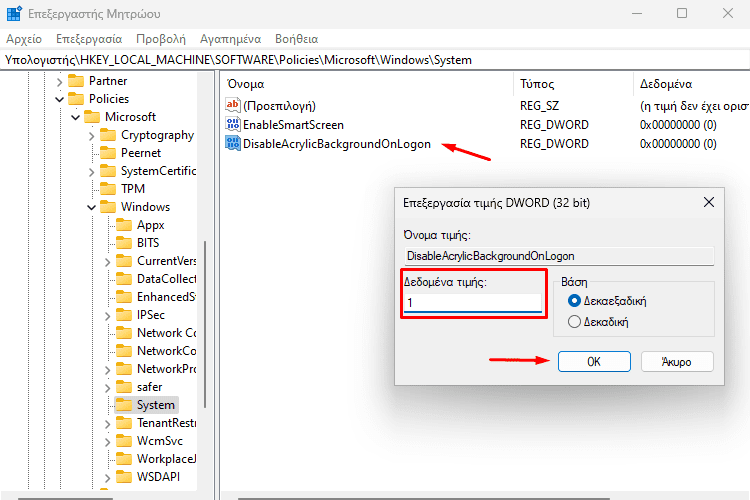Expand the Cryptography tree node
Image resolution: width=750 pixels, height=500 pixels.
point(92,136)
